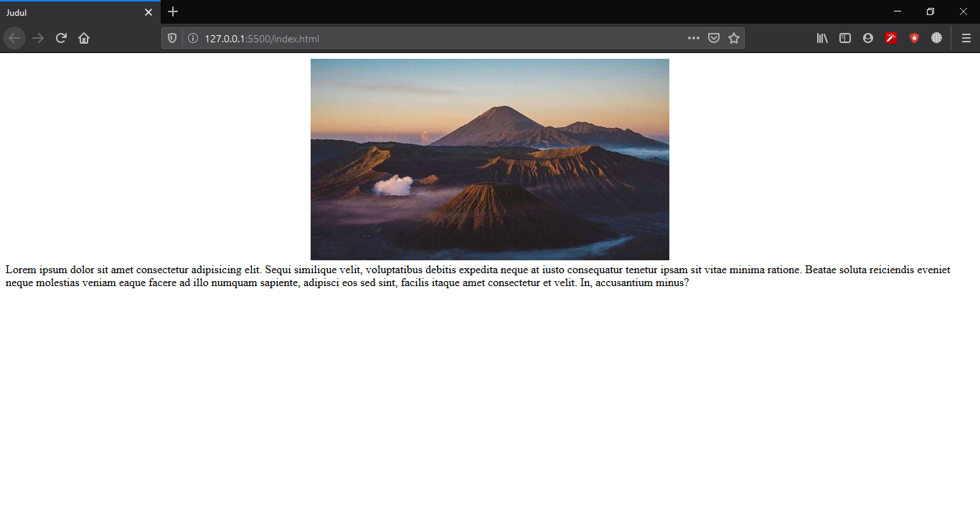Screen dimensions: 980x522
Task: Toggle bookmark star for this page
Action: (733, 38)
